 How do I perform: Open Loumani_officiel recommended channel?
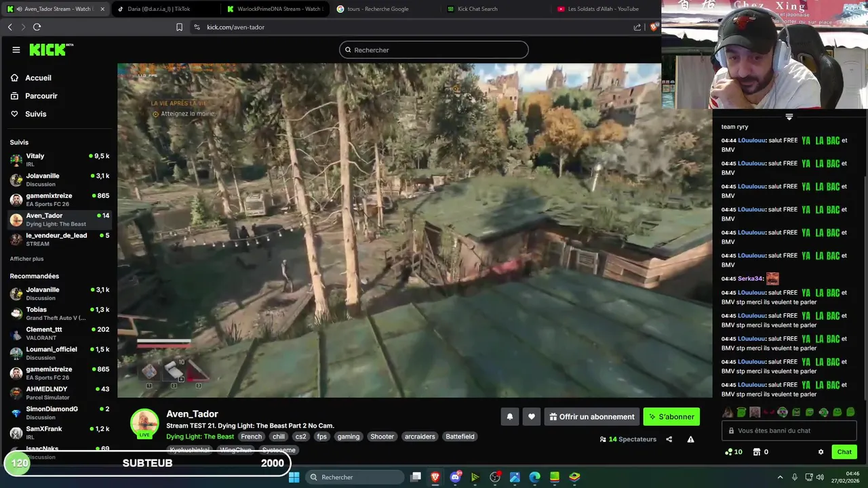[x=60, y=353]
